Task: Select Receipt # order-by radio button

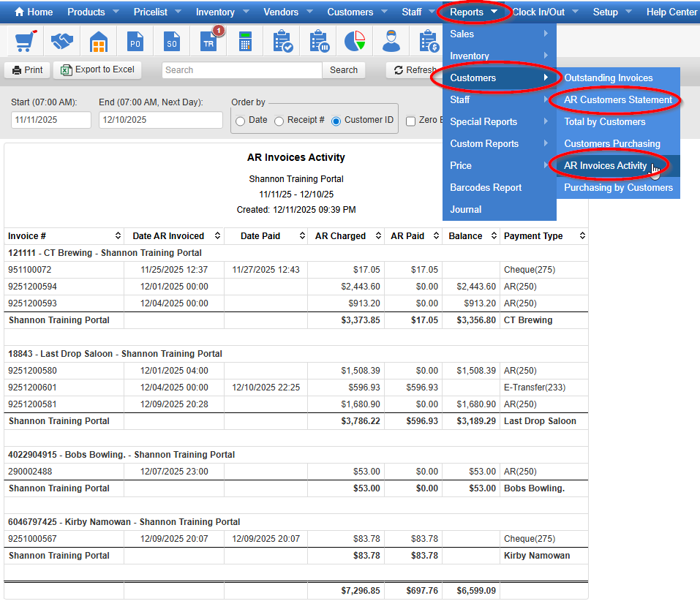Action: (x=279, y=121)
